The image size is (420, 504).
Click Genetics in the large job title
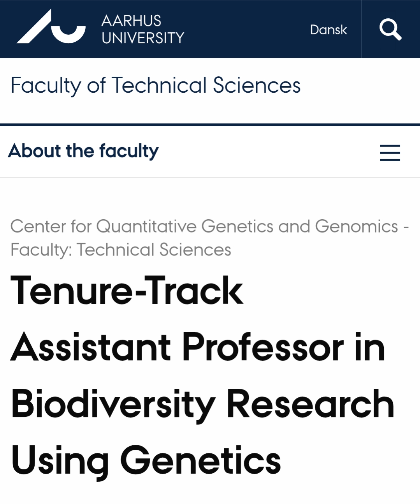[200, 460]
